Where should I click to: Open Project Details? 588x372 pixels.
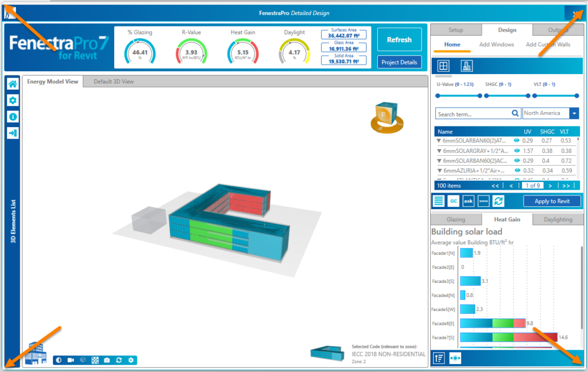pos(399,62)
